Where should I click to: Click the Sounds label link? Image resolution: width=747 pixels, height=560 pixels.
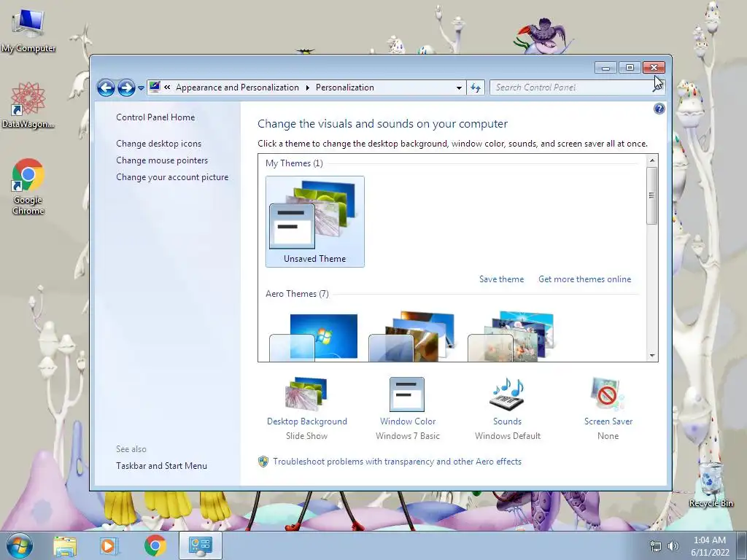pyautogui.click(x=508, y=421)
